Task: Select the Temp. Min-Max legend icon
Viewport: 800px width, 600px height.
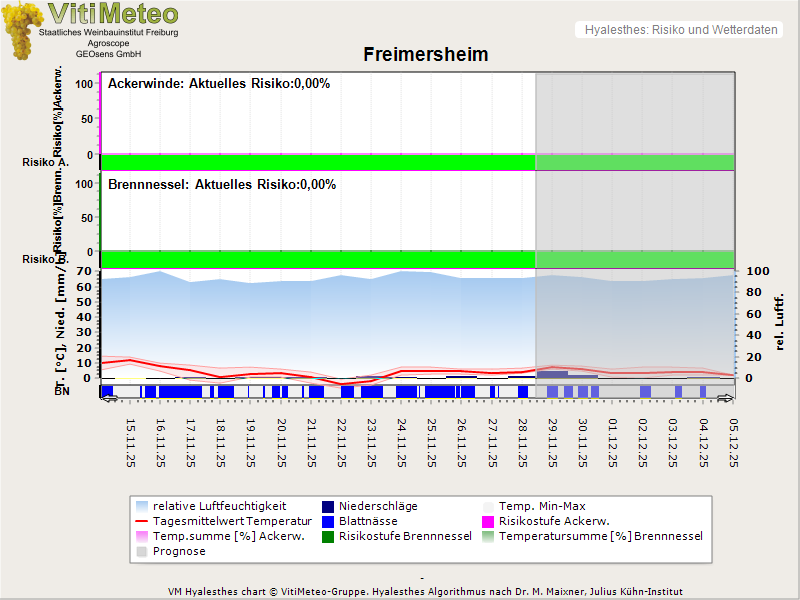Action: [490, 506]
